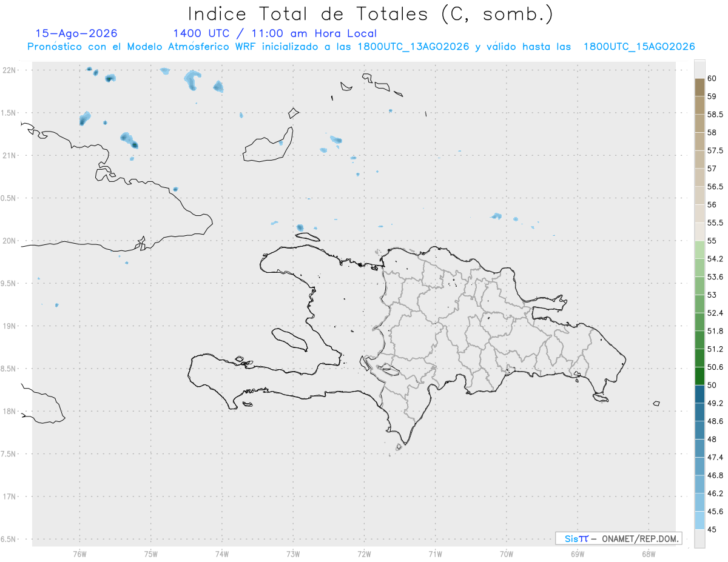Pick the dark blue swatch between 49.2 and 50

point(699,394)
